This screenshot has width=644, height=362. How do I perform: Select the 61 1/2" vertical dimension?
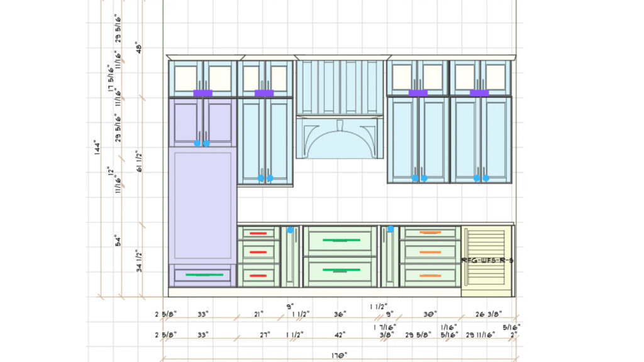coord(139,161)
